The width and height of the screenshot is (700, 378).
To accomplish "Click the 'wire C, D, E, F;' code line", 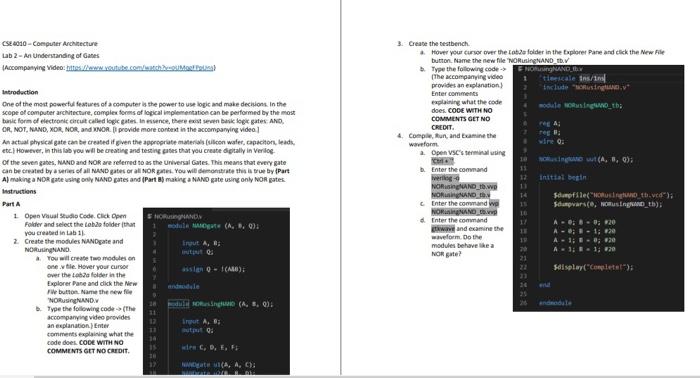I will [210, 347].
